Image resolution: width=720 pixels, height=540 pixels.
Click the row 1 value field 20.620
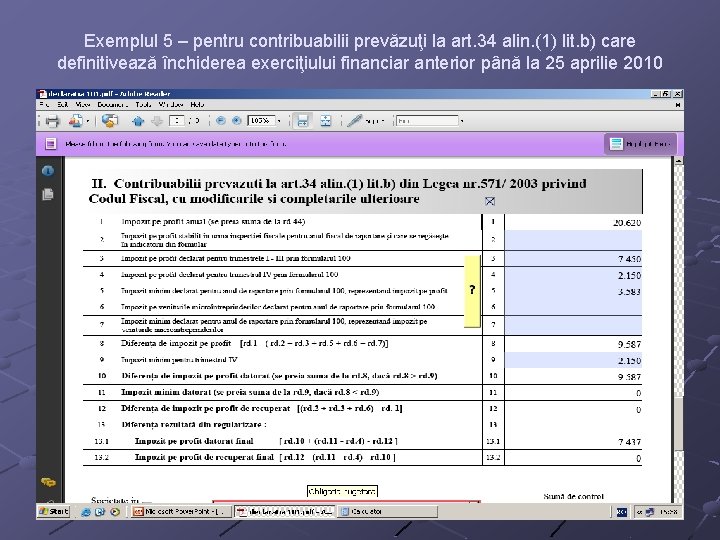coord(573,222)
